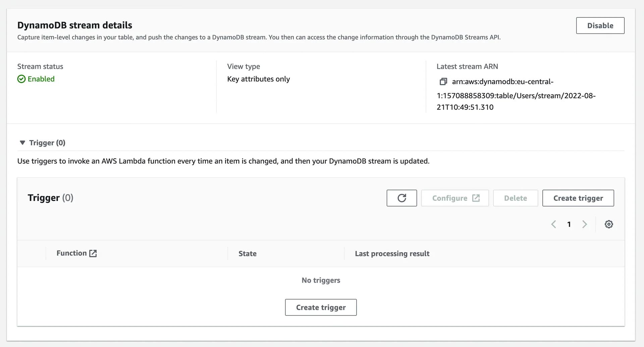Image resolution: width=644 pixels, height=347 pixels.
Task: Click the State column header
Action: 248,254
